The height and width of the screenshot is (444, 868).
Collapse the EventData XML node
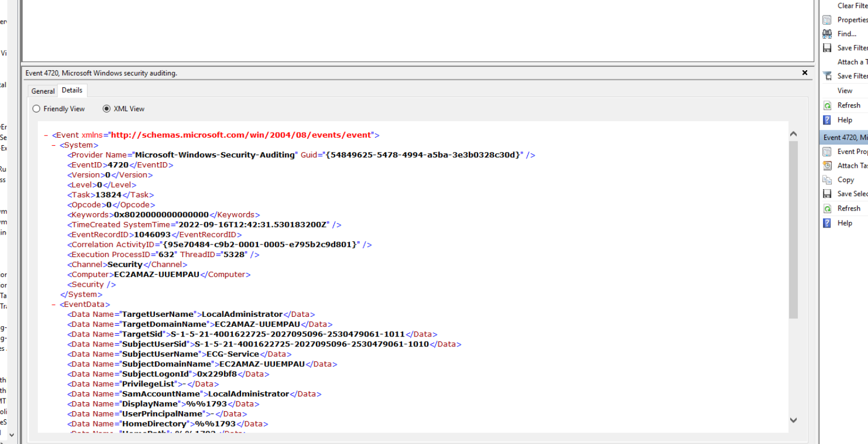(54, 305)
